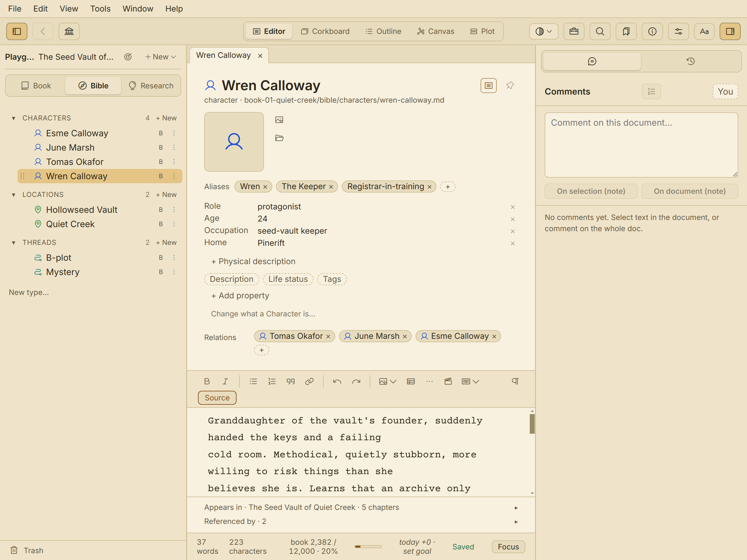This screenshot has height=560, width=747.
Task: Add new character via CHARACTERS + New
Action: click(166, 118)
